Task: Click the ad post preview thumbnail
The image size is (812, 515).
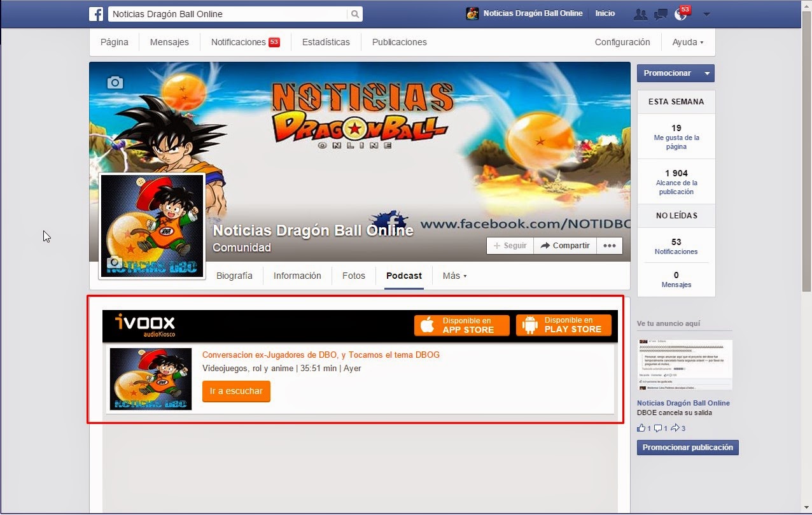Action: [685, 365]
